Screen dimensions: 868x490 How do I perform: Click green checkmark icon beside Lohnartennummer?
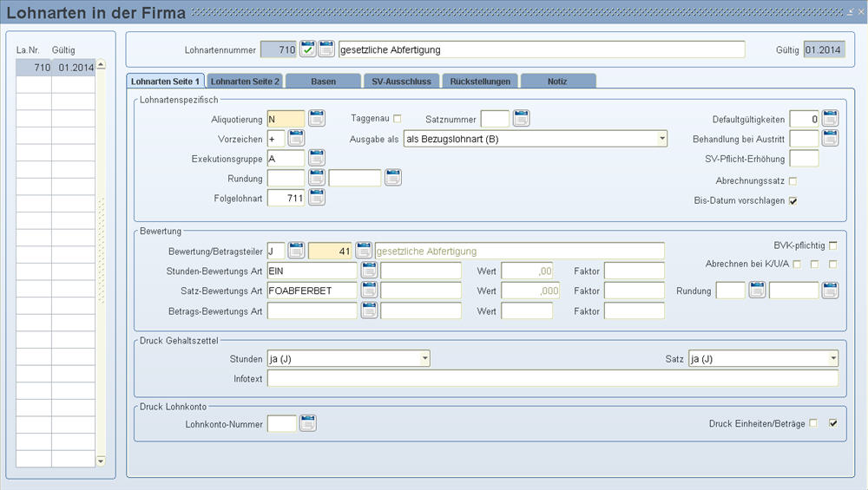pyautogui.click(x=308, y=49)
